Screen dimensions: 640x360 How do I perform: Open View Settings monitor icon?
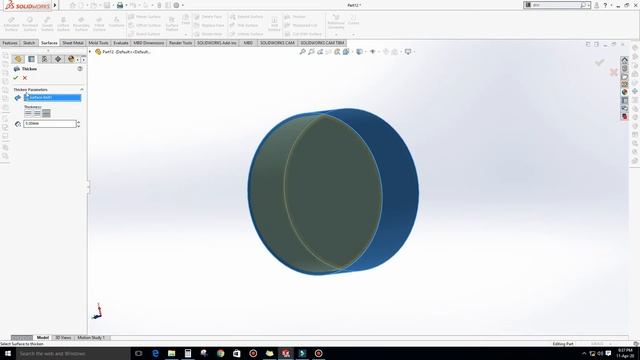coord(408,52)
